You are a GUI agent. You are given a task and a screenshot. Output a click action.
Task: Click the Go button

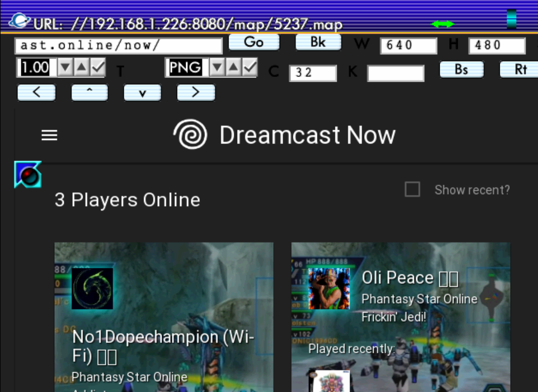pos(254,42)
